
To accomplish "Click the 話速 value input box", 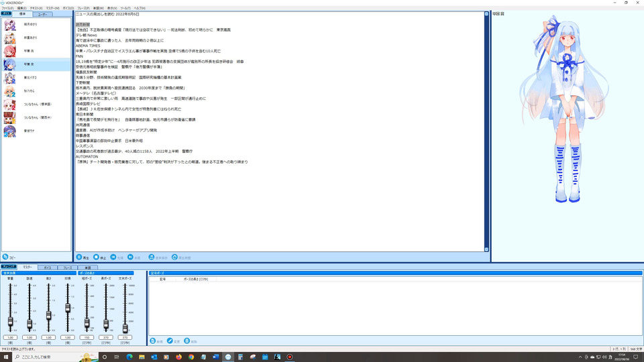I will click(30, 337).
